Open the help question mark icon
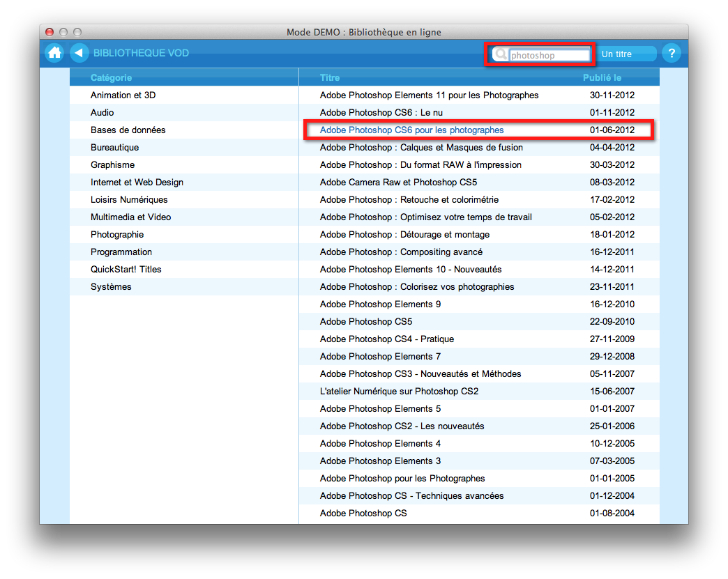 pyautogui.click(x=672, y=53)
